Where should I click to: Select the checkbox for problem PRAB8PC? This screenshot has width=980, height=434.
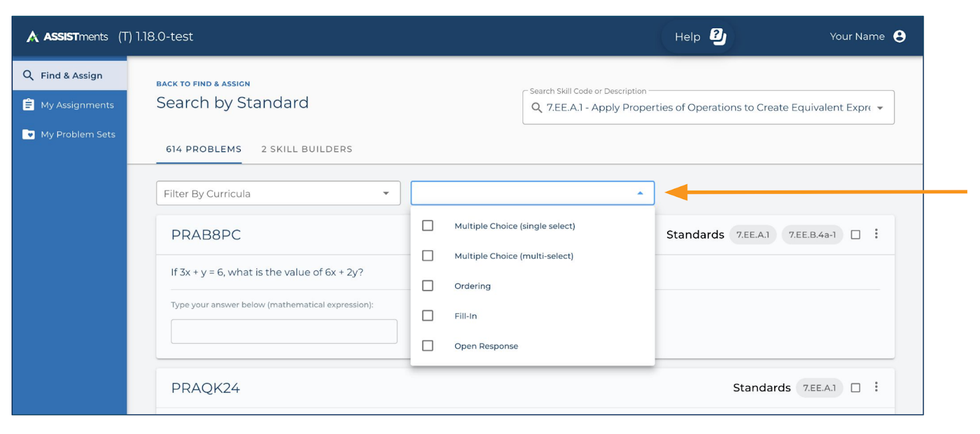click(856, 235)
